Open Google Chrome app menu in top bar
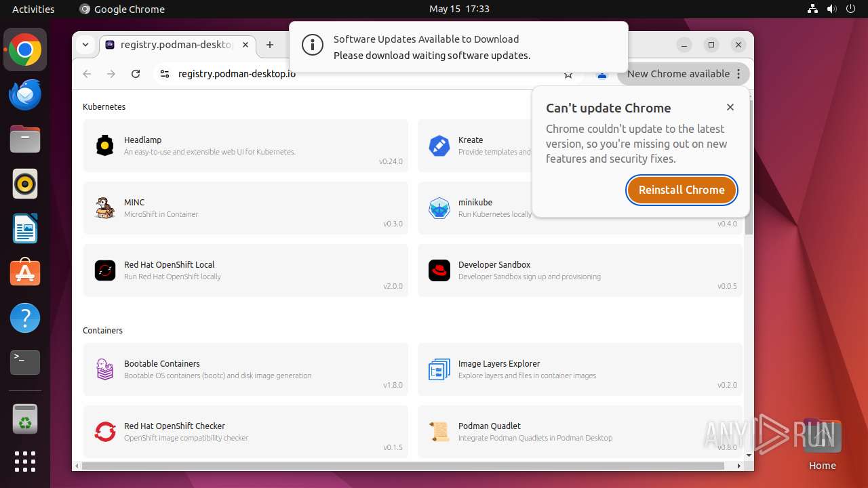The width and height of the screenshot is (868, 488). click(122, 9)
